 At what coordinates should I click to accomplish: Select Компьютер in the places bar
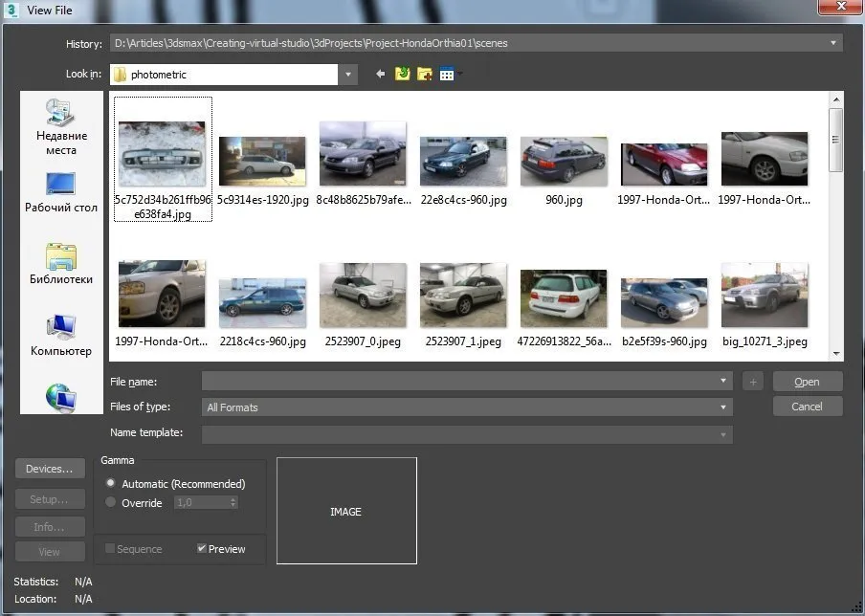tap(60, 336)
